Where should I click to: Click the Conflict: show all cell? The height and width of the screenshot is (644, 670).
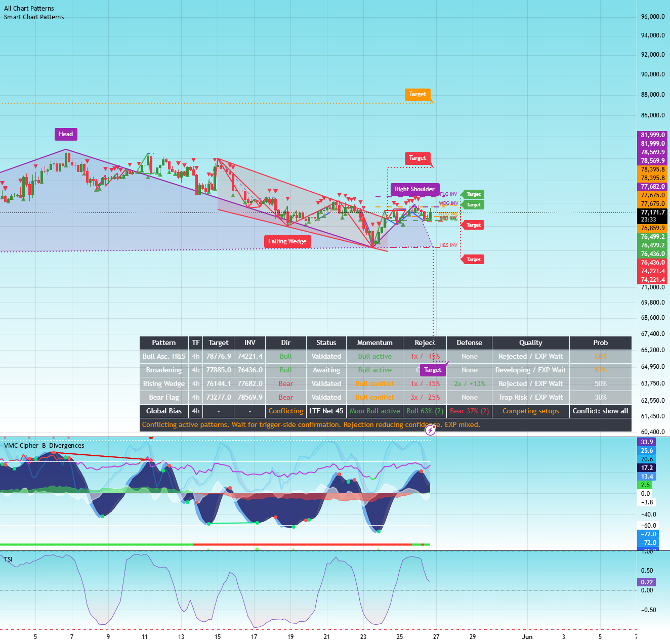(x=601, y=411)
